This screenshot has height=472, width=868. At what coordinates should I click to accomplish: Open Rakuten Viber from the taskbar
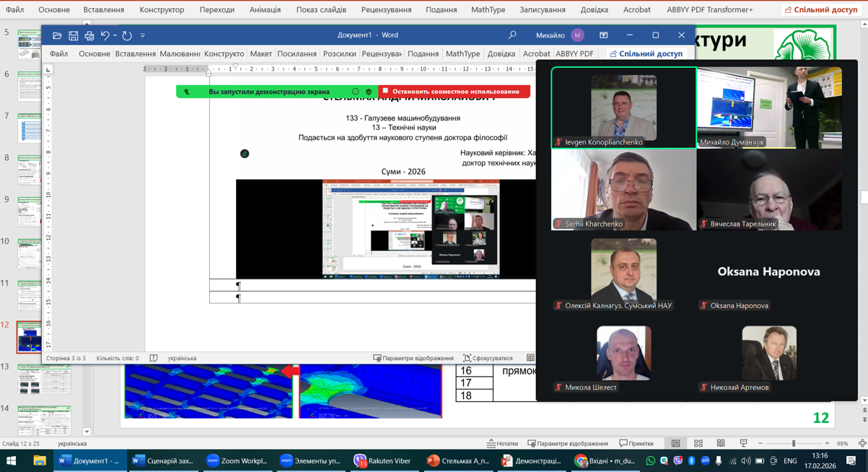pos(382,460)
